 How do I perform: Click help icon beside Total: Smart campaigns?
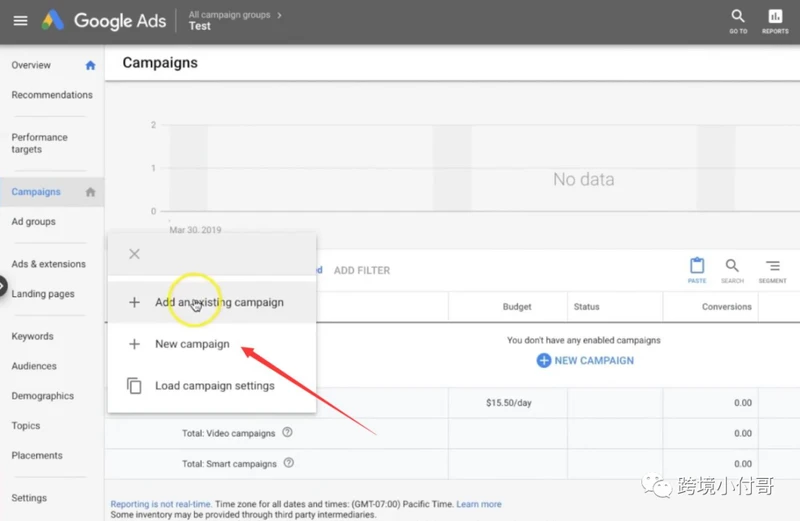[x=289, y=463]
